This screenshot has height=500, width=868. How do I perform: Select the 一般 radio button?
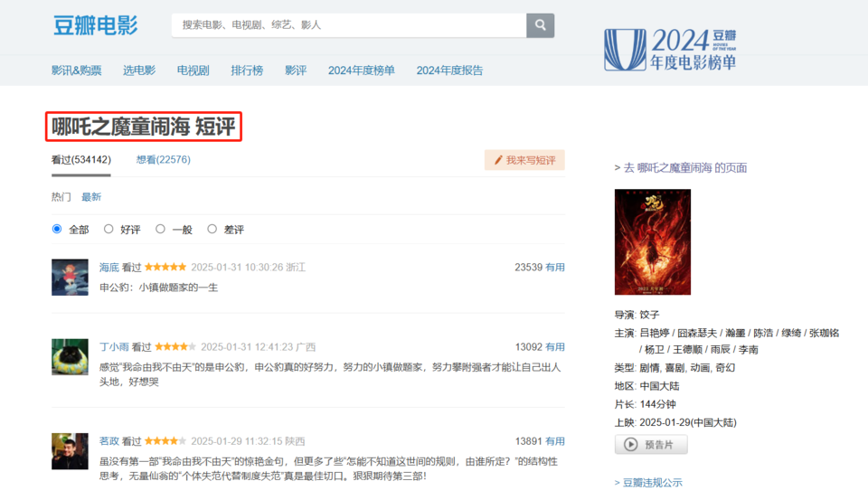(160, 229)
